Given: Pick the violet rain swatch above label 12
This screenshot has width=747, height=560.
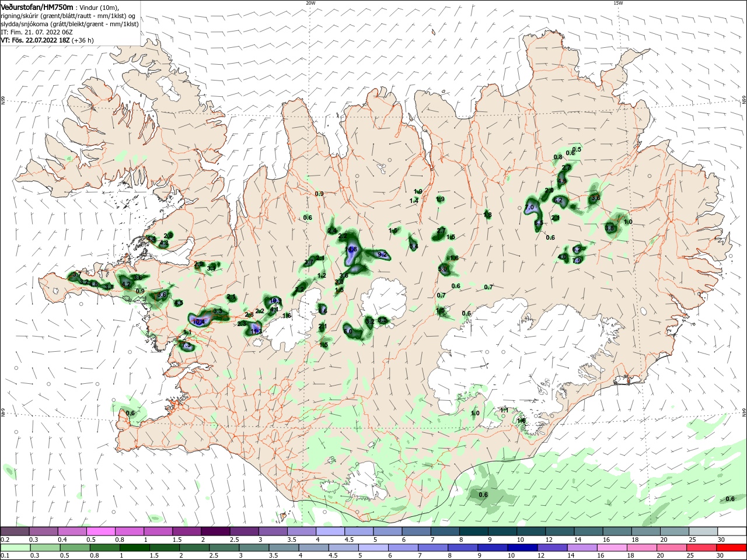Looking at the screenshot, I should tap(551, 548).
